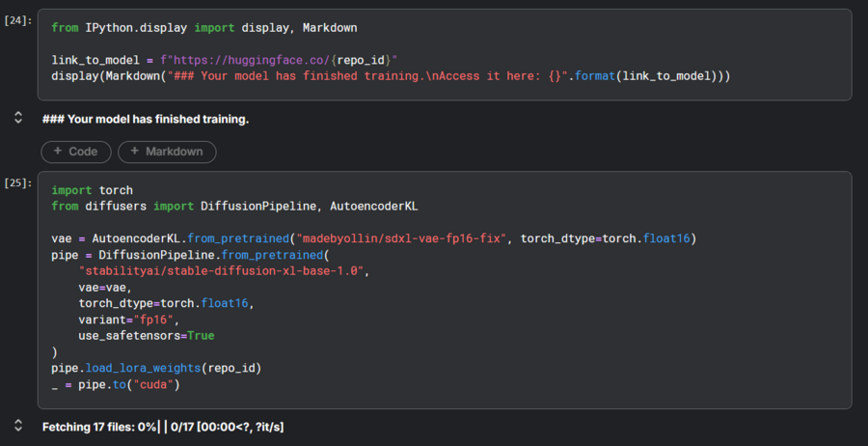The height and width of the screenshot is (446, 868).
Task: Collapse the output of cell 25
Action: [x=18, y=426]
